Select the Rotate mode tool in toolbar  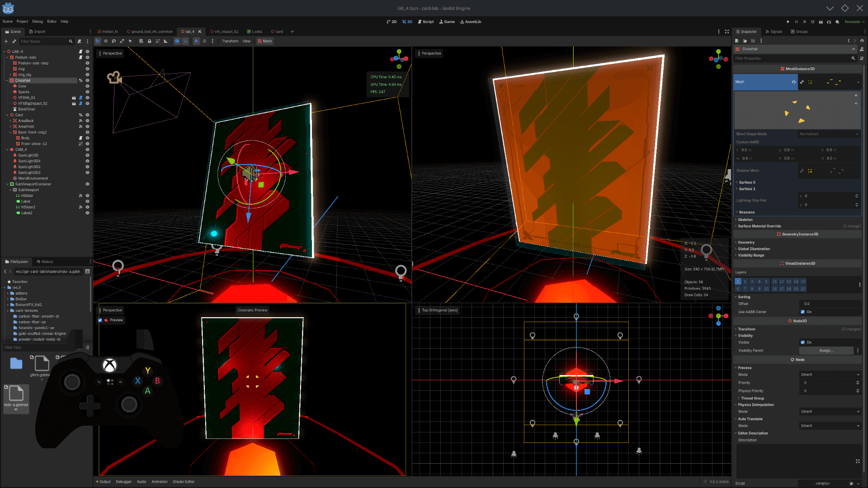coord(114,41)
